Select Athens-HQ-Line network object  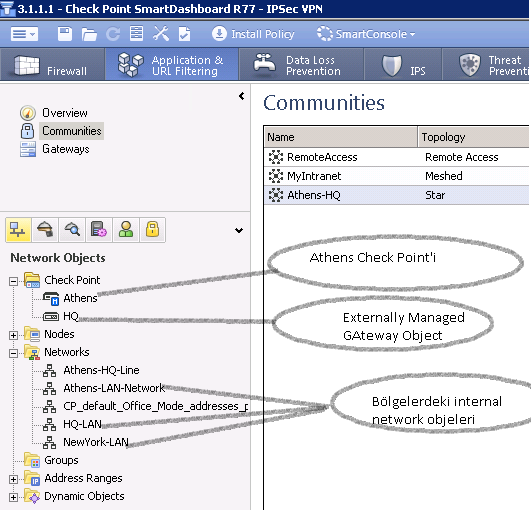[x=101, y=370]
